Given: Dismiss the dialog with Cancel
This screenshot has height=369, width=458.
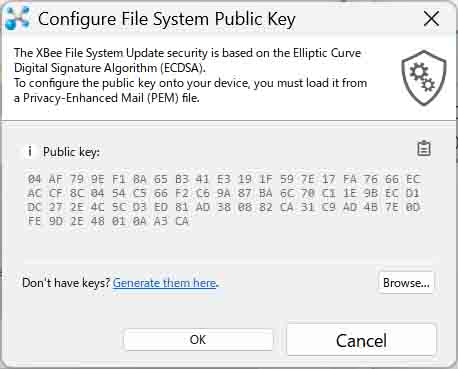Looking at the screenshot, I should coord(361,340).
